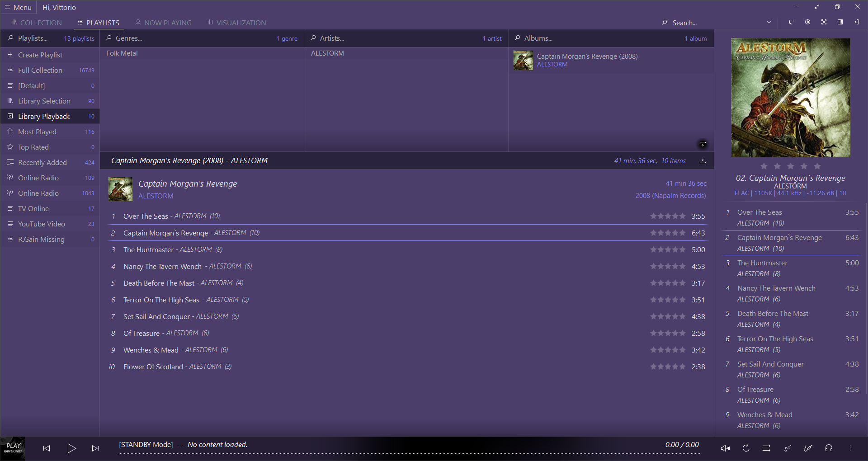The image size is (868, 461).
Task: Toggle the repeat circular arrow icon
Action: click(746, 448)
